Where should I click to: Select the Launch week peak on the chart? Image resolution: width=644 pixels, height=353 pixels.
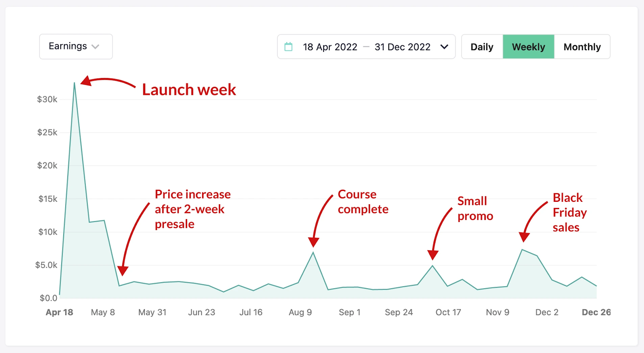(75, 83)
